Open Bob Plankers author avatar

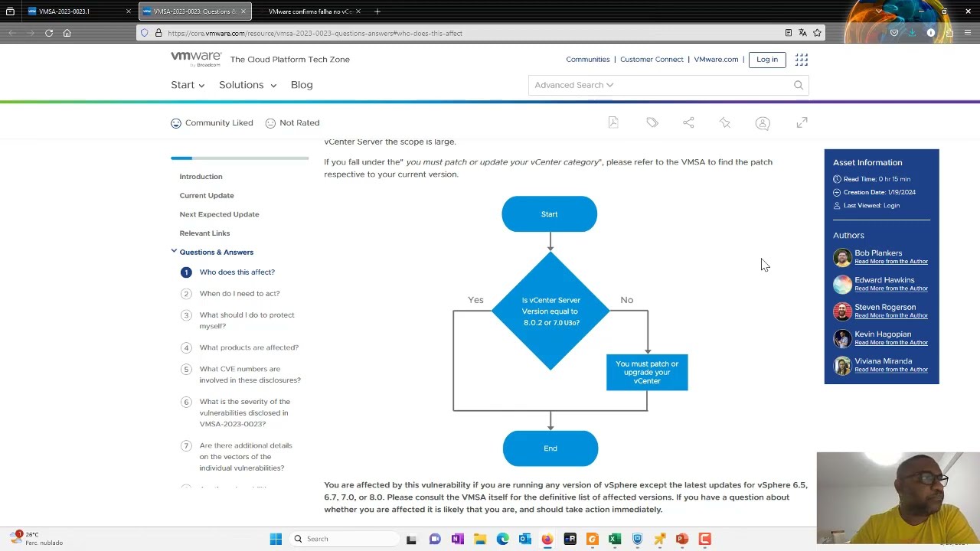point(842,257)
